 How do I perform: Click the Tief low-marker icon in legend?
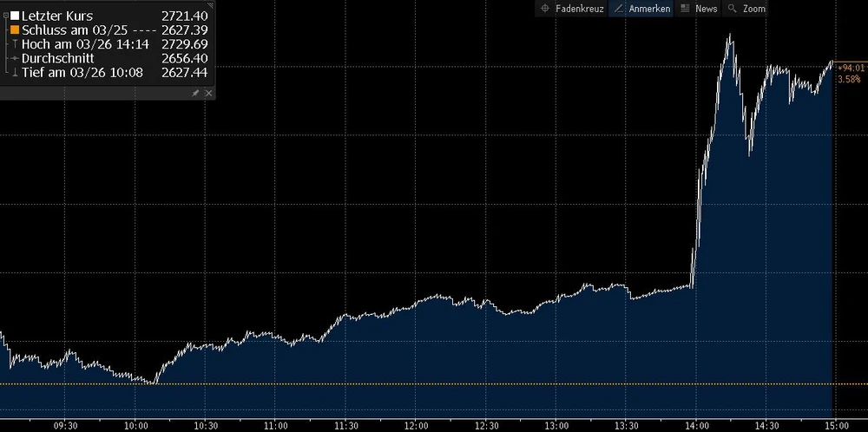(15, 71)
